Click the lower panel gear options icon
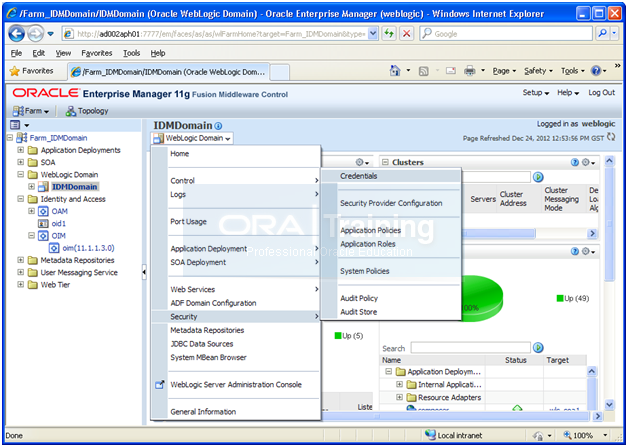This screenshot has height=447, width=628. click(588, 251)
